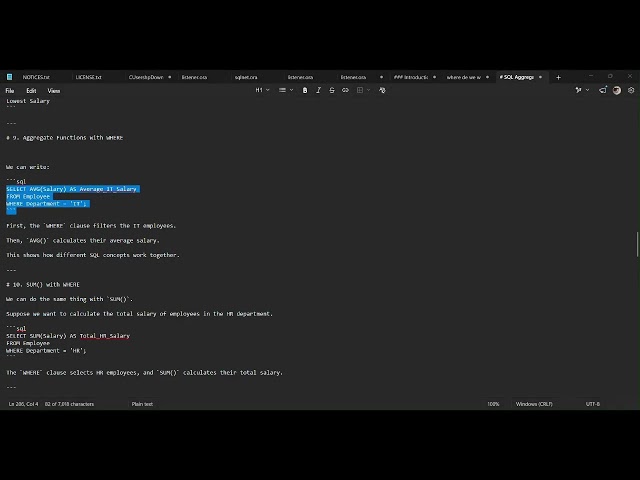Open the View menu
The image size is (640, 480).
53,91
